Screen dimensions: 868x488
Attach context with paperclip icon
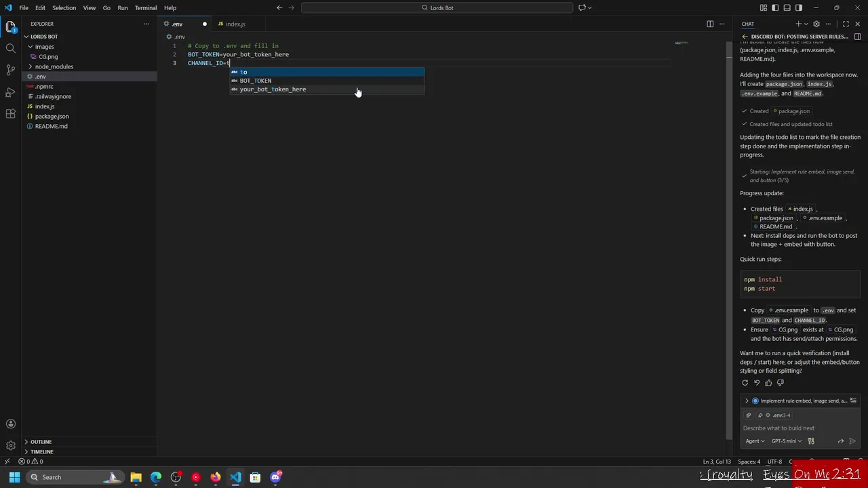point(749,415)
